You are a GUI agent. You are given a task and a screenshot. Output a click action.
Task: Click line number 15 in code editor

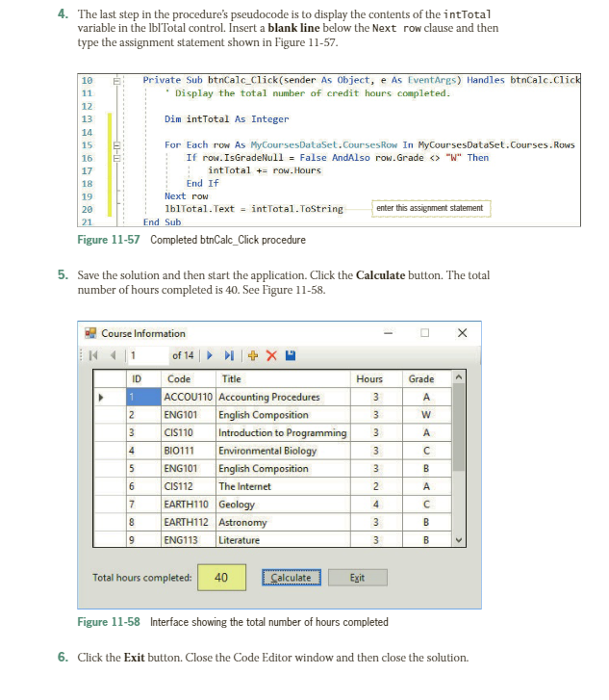coord(87,145)
